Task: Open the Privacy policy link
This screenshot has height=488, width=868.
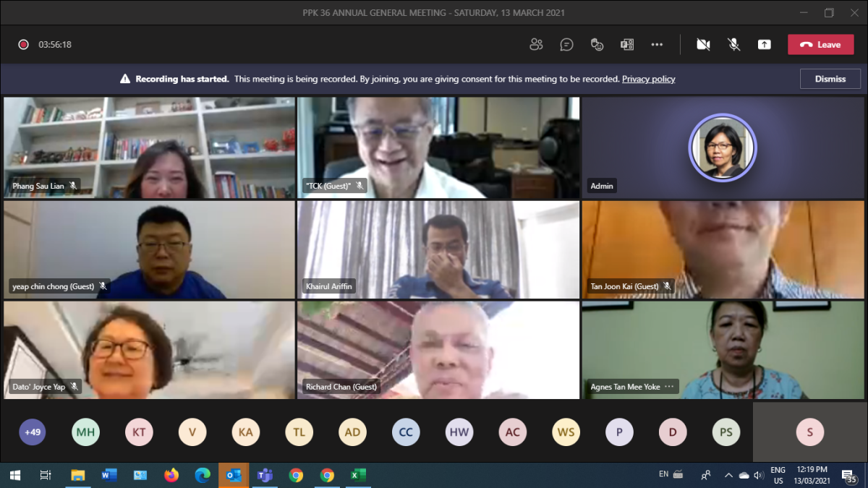Action: tap(648, 79)
